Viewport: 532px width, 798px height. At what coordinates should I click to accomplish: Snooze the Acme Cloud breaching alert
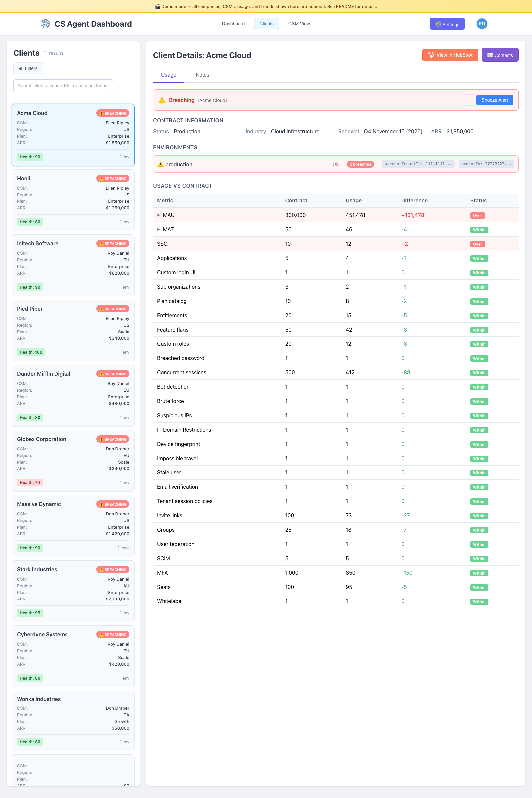[x=494, y=100]
